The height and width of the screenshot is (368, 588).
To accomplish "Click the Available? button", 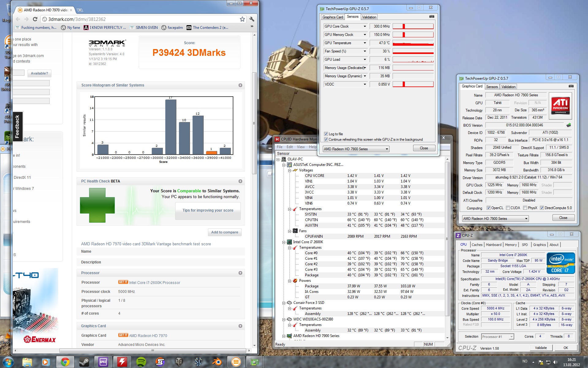I will point(39,73).
